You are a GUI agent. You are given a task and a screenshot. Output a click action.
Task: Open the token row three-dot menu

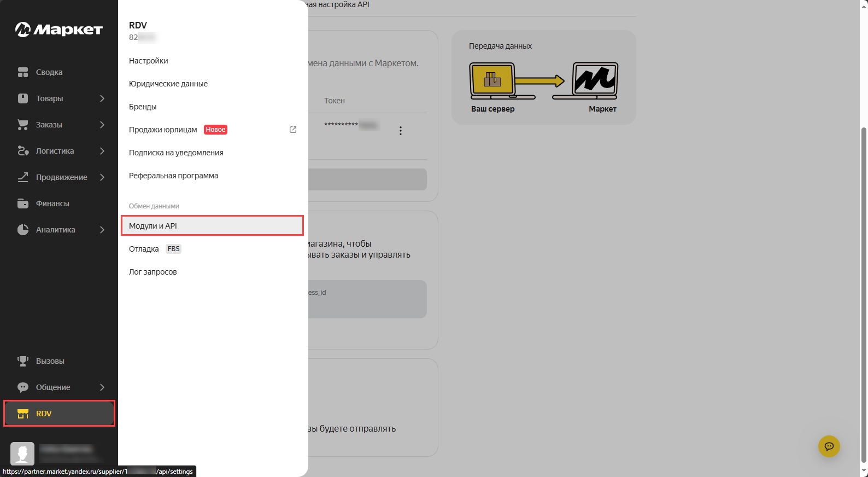[401, 131]
